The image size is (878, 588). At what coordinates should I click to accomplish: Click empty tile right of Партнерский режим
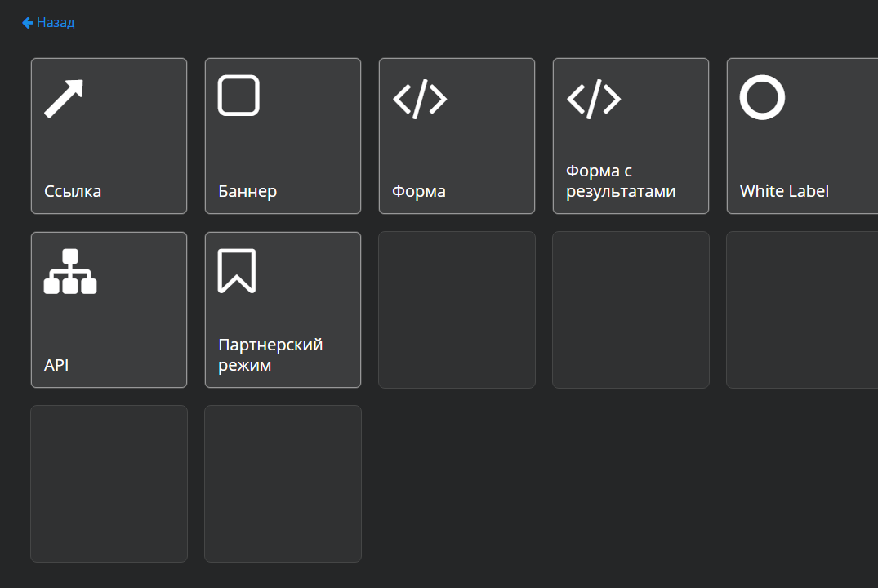coord(457,310)
